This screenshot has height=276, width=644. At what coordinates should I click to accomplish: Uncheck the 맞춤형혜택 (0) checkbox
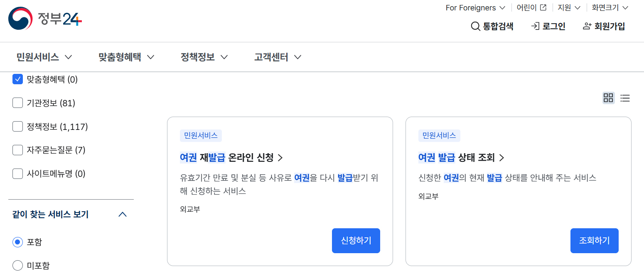point(17,79)
